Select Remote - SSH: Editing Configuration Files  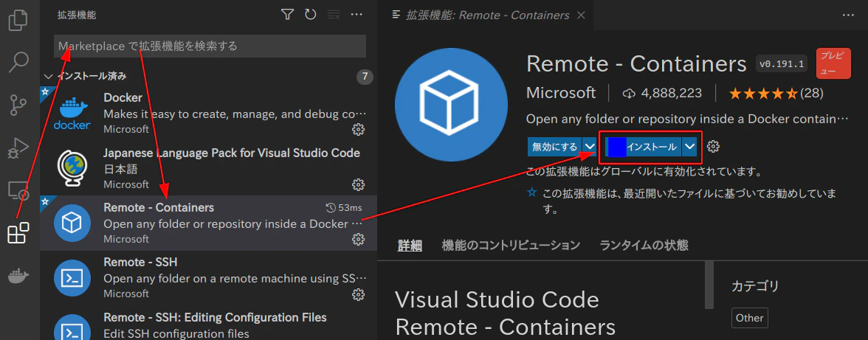[x=209, y=324]
